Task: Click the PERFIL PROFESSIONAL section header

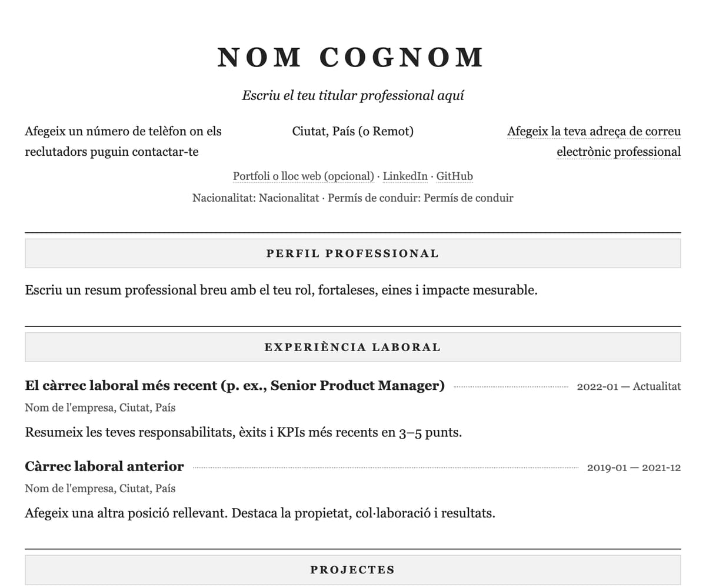Action: coord(353,253)
